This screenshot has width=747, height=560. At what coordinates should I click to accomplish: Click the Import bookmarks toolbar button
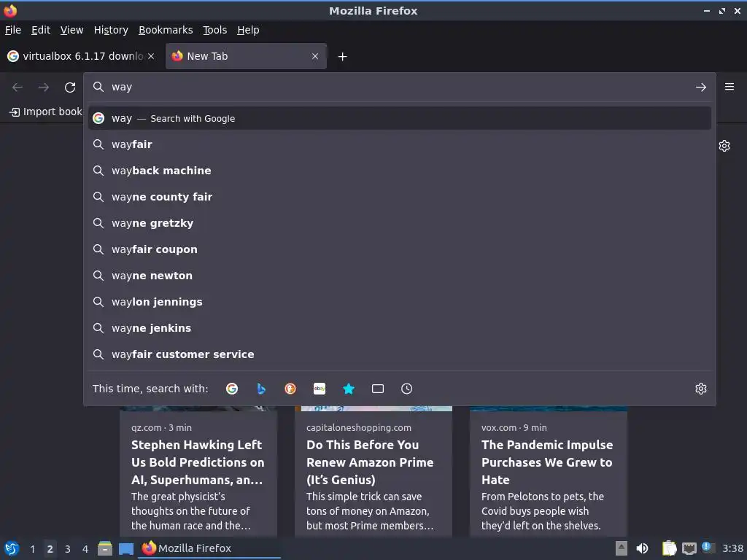(46, 112)
